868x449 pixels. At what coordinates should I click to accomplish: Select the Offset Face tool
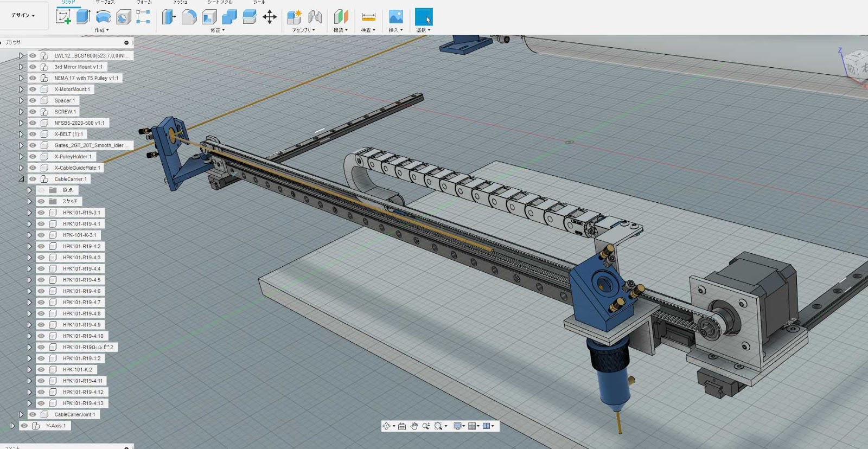[x=250, y=17]
